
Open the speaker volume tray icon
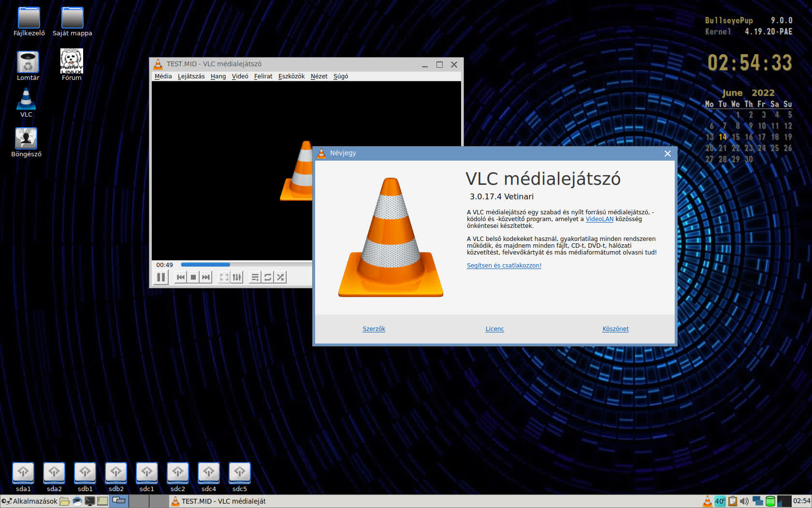click(744, 501)
